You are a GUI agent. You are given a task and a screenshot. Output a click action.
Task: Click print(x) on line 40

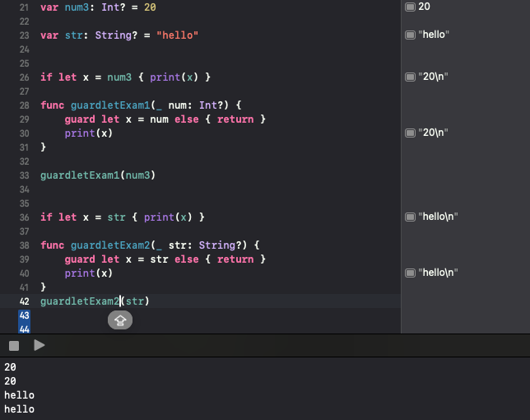[89, 273]
